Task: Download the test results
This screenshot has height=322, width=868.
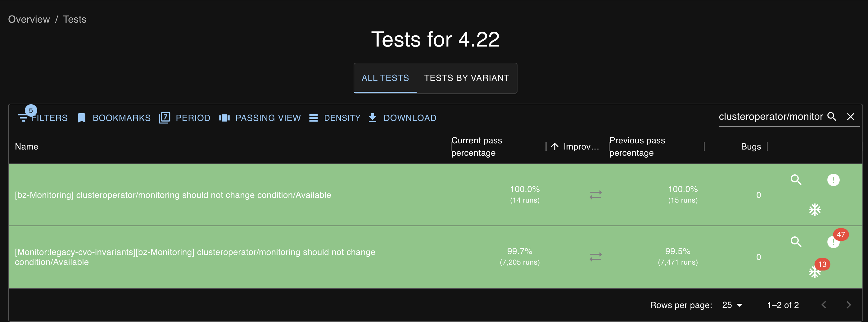Action: coord(402,118)
